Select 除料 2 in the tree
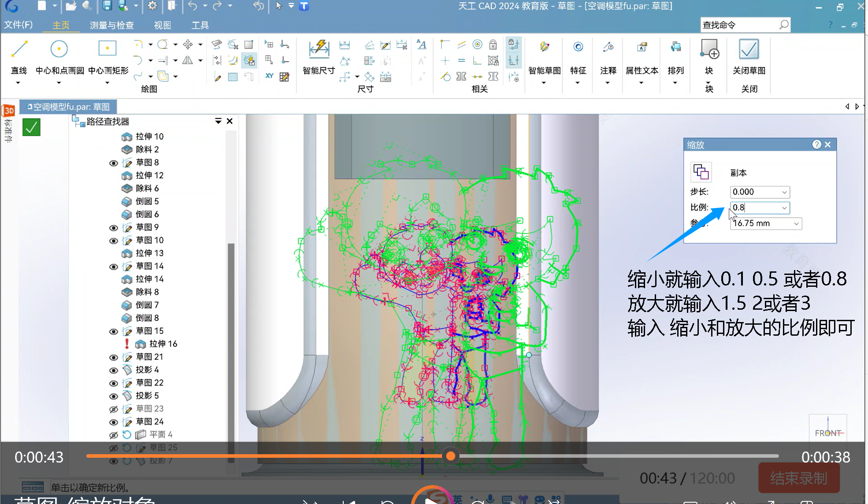Viewport: 868px width, 504px height. [140, 149]
